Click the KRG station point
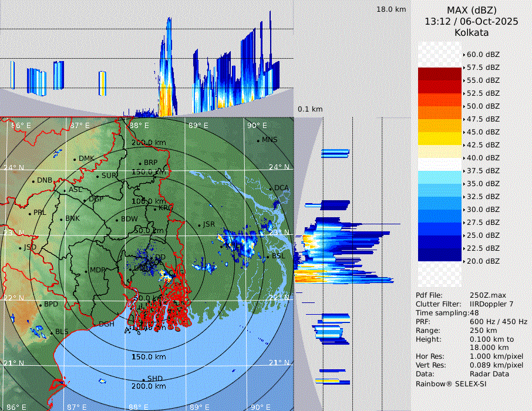The image size is (532, 411). (x=155, y=208)
